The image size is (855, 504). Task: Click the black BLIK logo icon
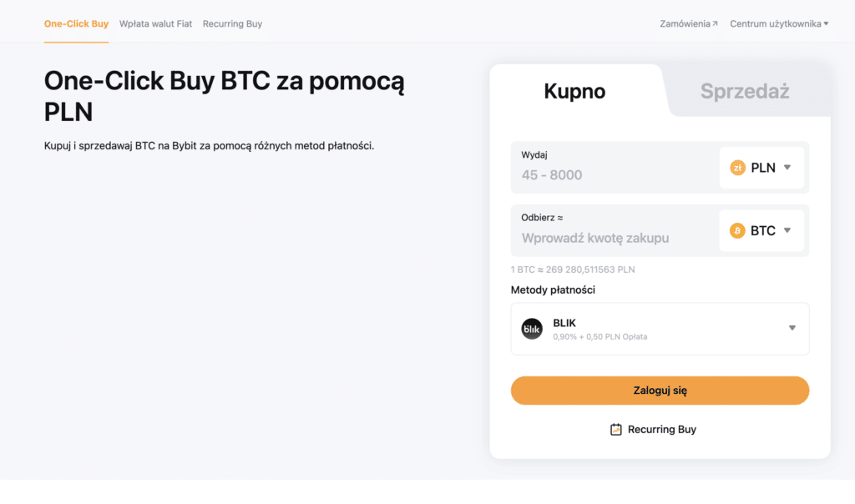[532, 329]
